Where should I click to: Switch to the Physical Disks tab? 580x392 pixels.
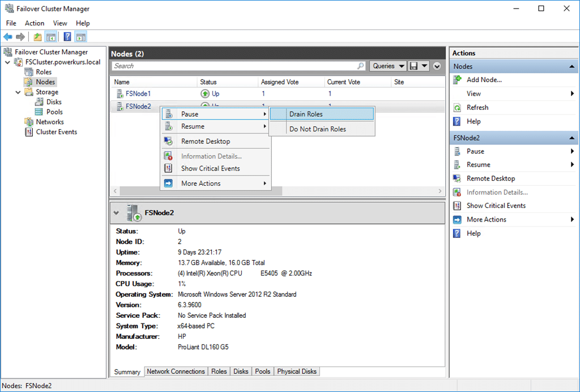pyautogui.click(x=297, y=371)
